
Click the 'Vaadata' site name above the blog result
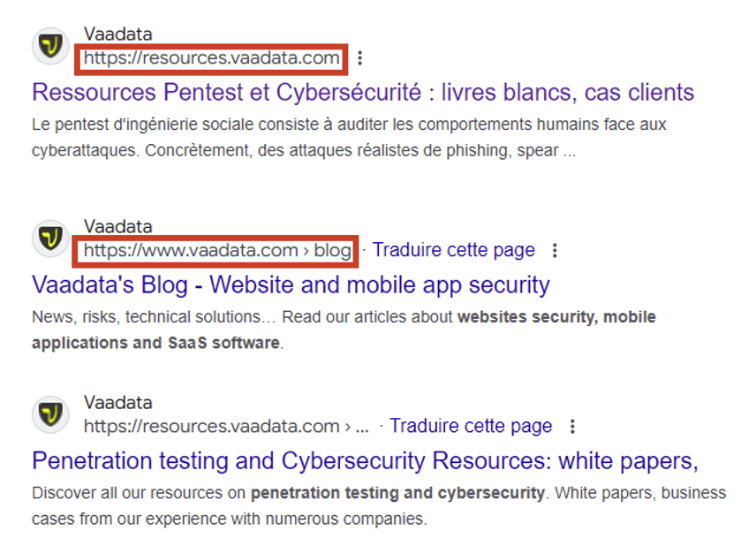coord(118,226)
